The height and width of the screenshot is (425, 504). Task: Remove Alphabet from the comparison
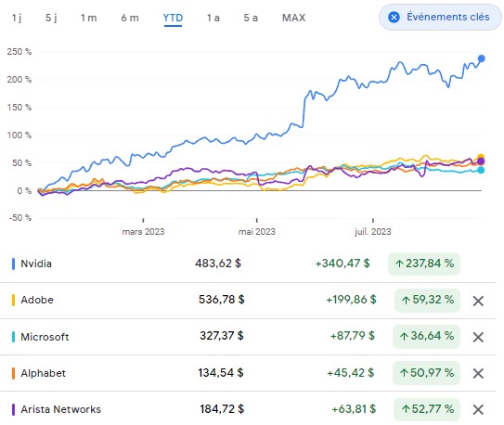tap(478, 373)
